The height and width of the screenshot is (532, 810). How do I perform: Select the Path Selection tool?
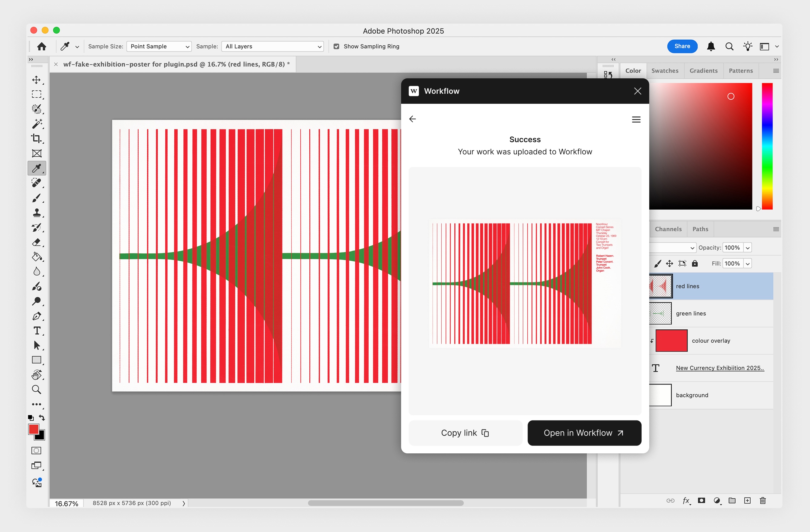tap(36, 346)
